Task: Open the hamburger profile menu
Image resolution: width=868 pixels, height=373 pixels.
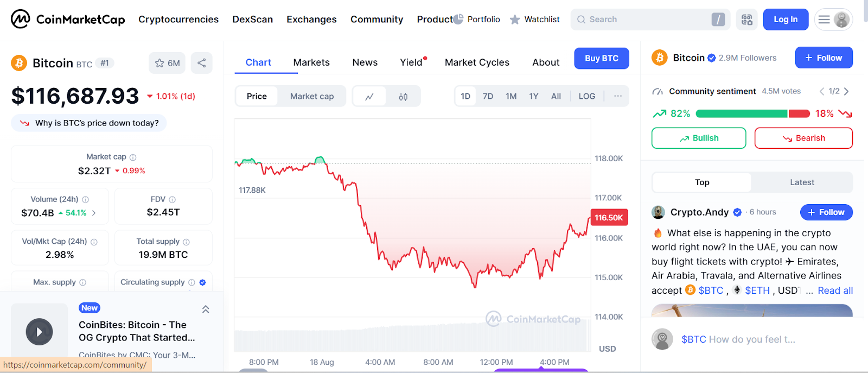Action: point(833,20)
